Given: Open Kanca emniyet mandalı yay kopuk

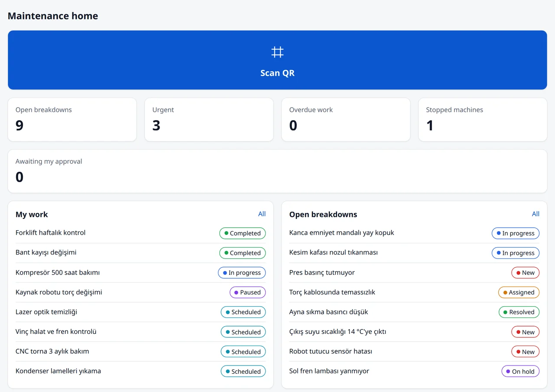Looking at the screenshot, I should click(x=414, y=233).
